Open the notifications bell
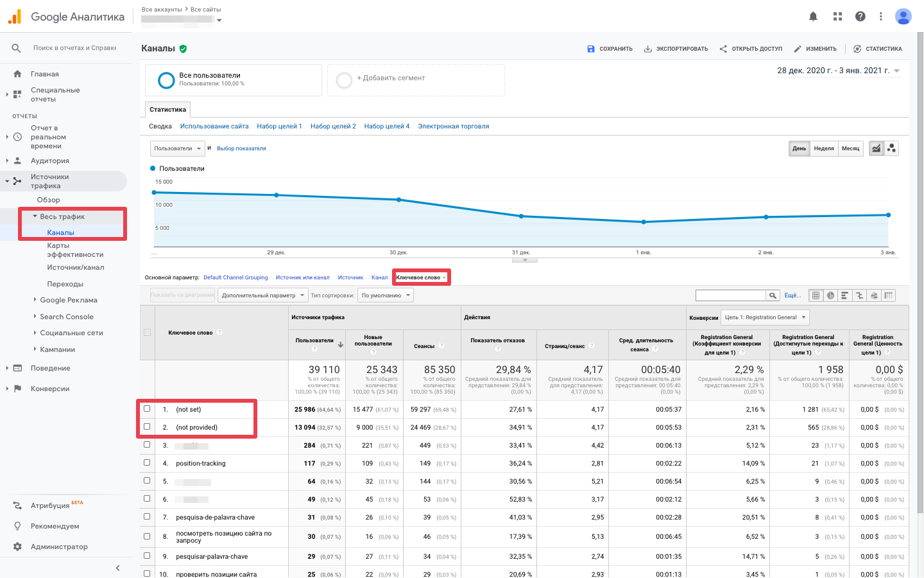The image size is (924, 578). (x=813, y=17)
